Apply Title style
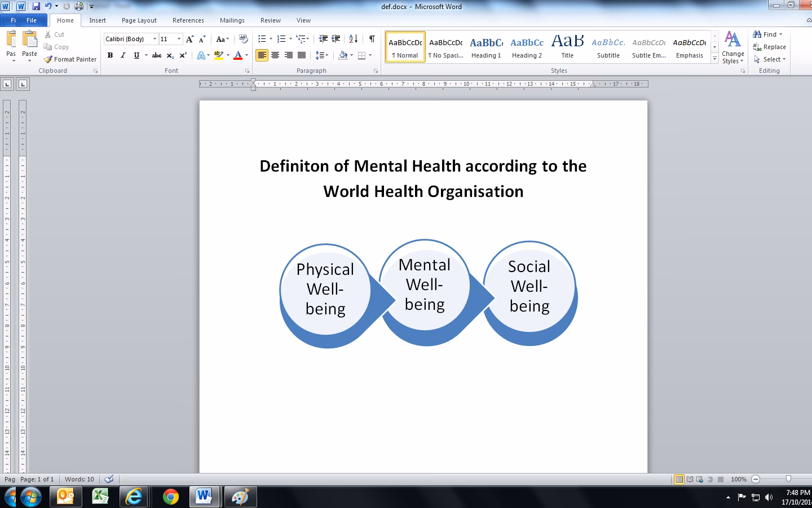 point(567,47)
